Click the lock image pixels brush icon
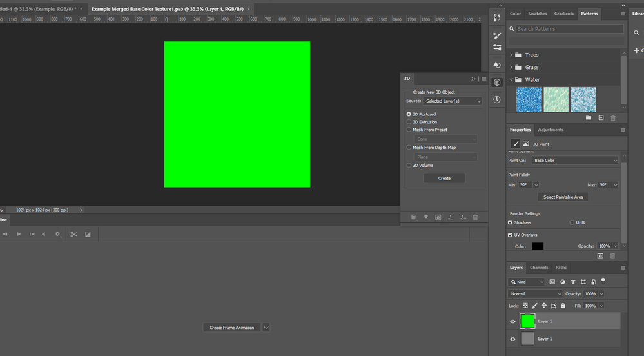Viewport: 644px width, 356px height. [x=534, y=306]
